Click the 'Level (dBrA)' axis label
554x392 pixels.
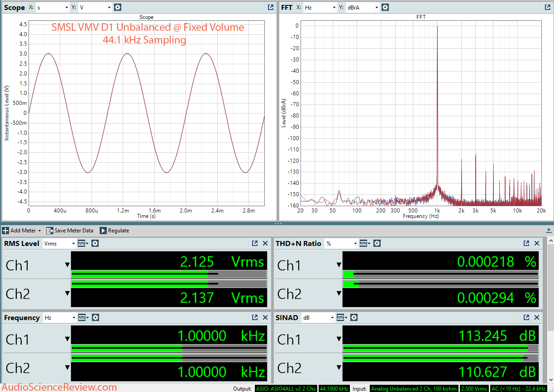(284, 113)
